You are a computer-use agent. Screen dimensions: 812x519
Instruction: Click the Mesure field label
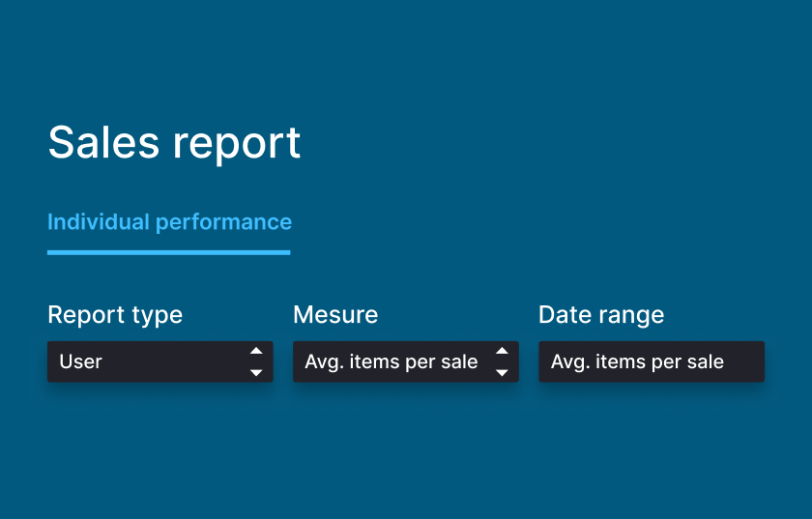(x=335, y=315)
